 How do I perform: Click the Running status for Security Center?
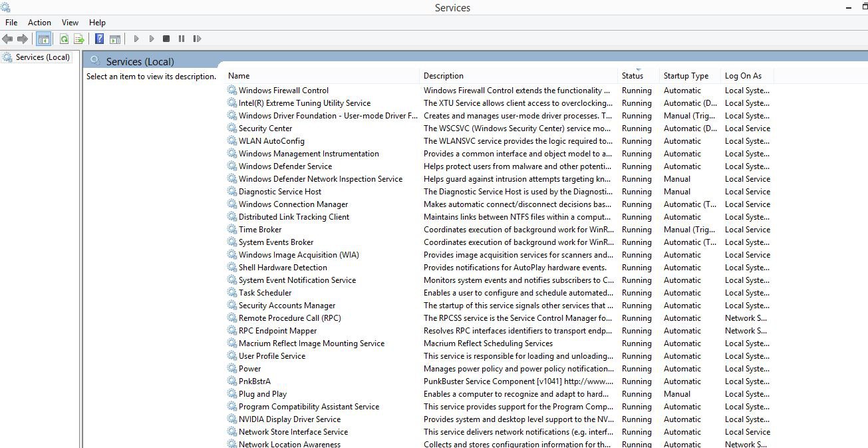[637, 128]
